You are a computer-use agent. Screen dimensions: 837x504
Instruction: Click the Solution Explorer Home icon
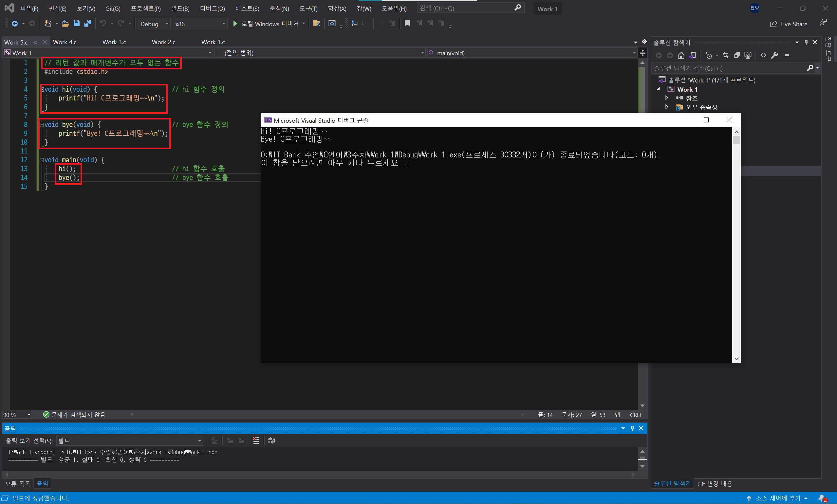point(681,55)
